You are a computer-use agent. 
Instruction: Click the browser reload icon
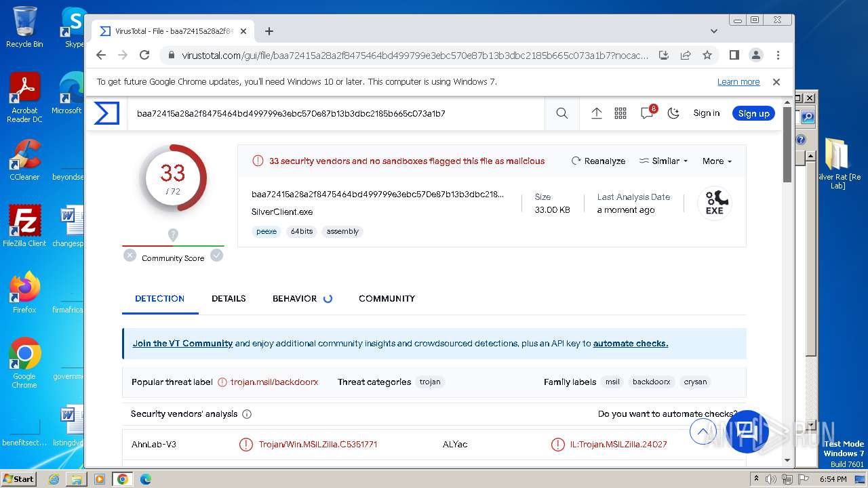click(x=144, y=55)
